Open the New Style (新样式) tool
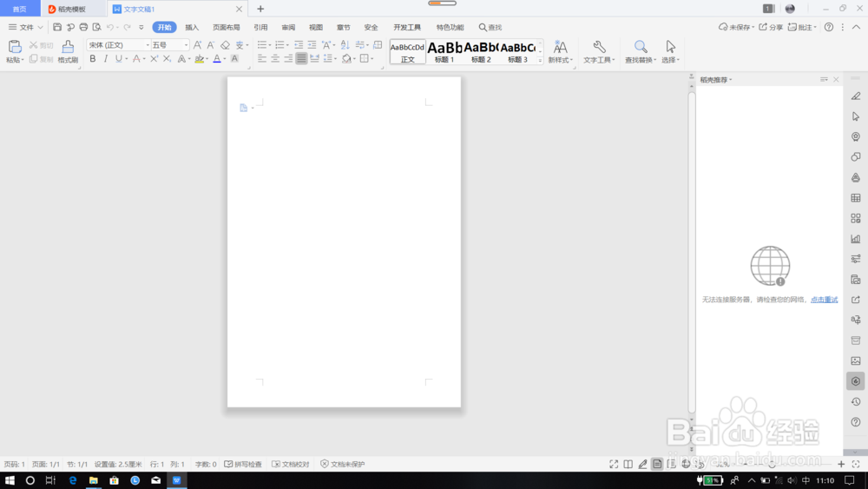The image size is (868, 489). (560, 51)
